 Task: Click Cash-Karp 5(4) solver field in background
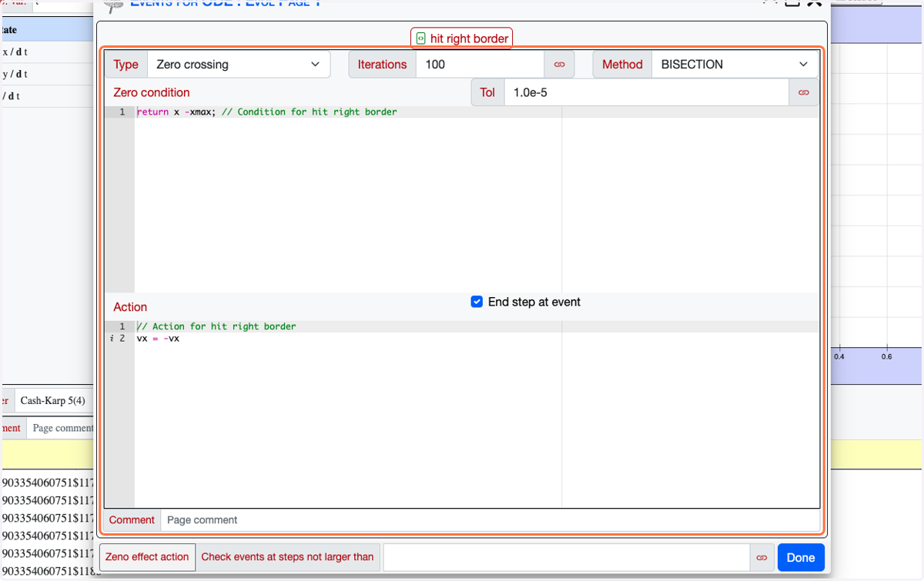coord(53,401)
